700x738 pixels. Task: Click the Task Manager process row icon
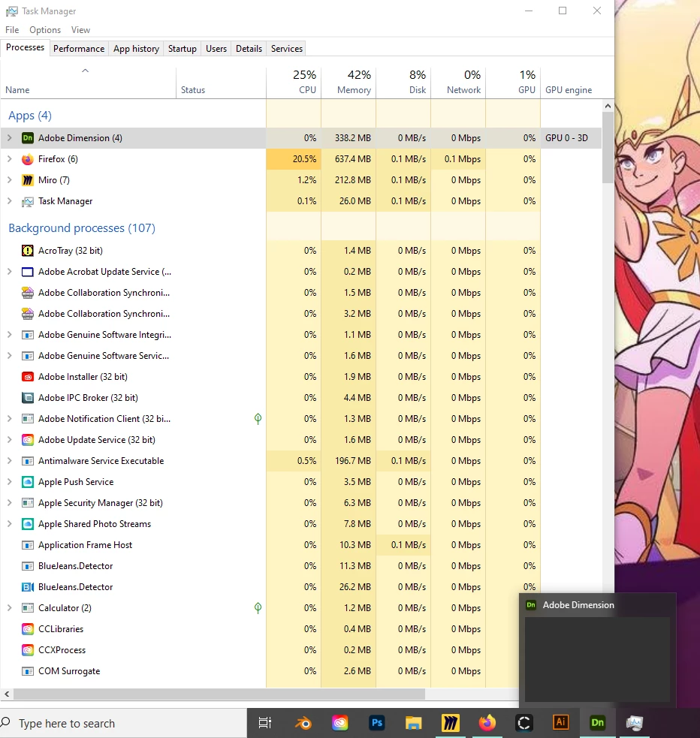[28, 201]
